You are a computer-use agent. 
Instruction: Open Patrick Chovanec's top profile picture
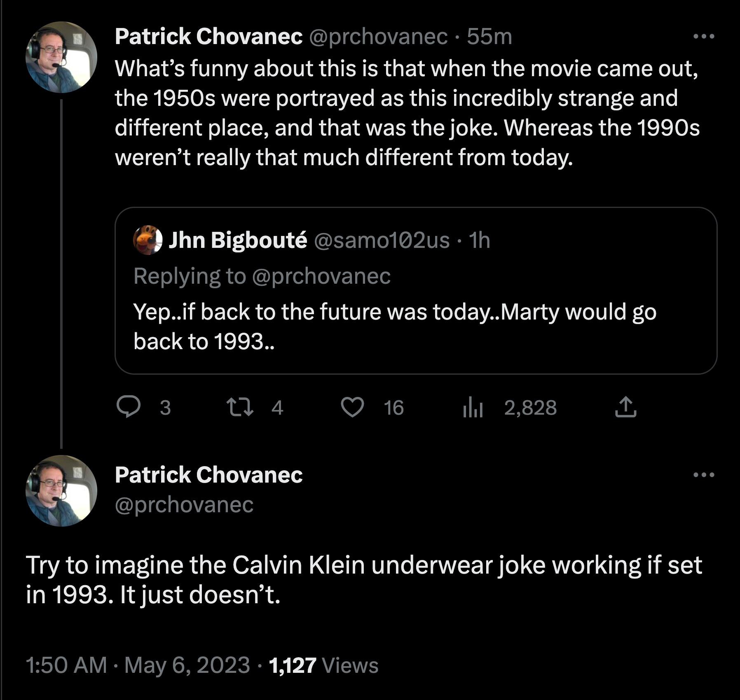click(x=61, y=57)
